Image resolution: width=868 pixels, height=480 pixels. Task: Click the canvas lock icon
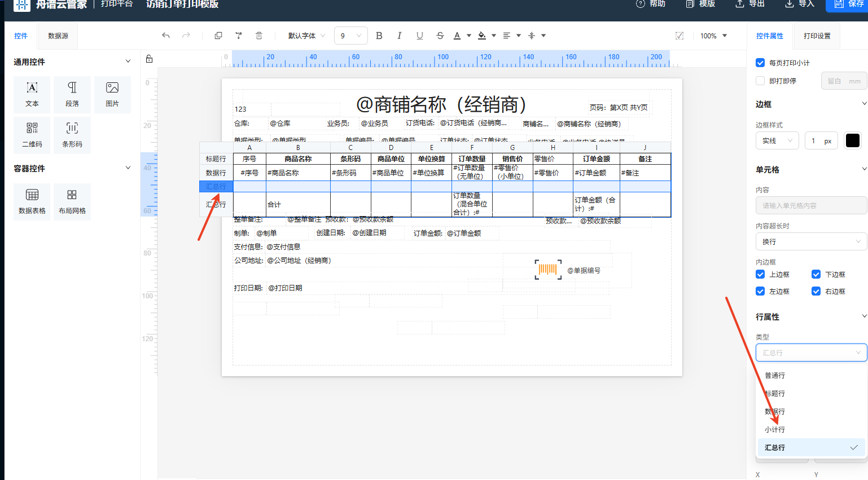click(x=150, y=59)
